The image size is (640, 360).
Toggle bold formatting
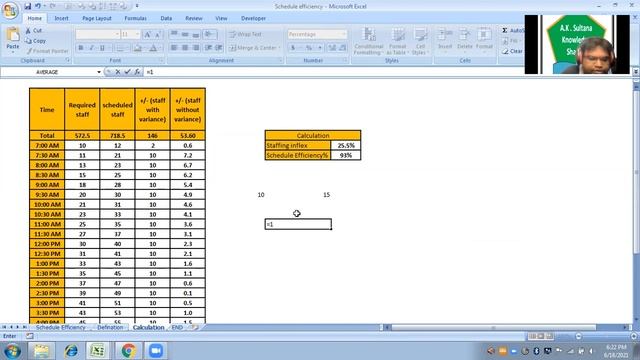81,48
